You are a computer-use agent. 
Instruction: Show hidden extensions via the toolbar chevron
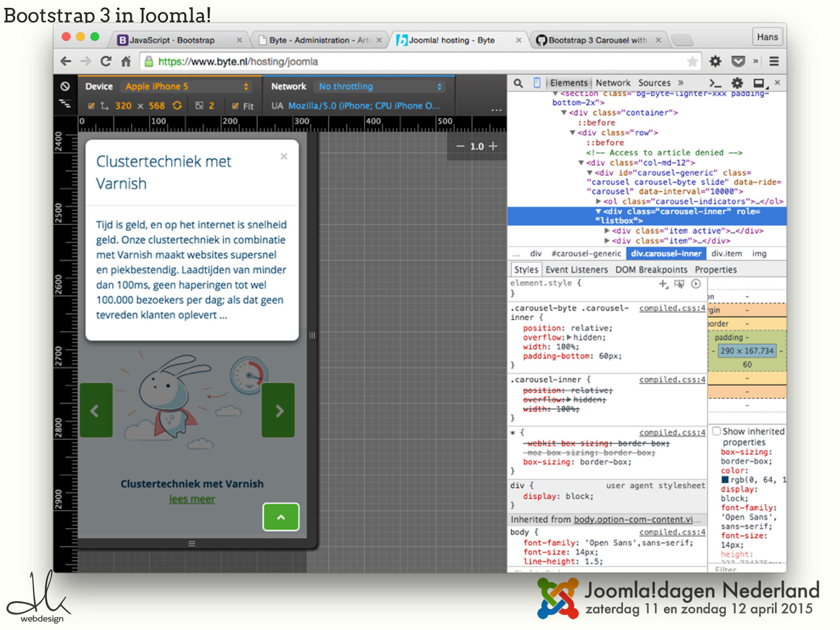(x=755, y=61)
